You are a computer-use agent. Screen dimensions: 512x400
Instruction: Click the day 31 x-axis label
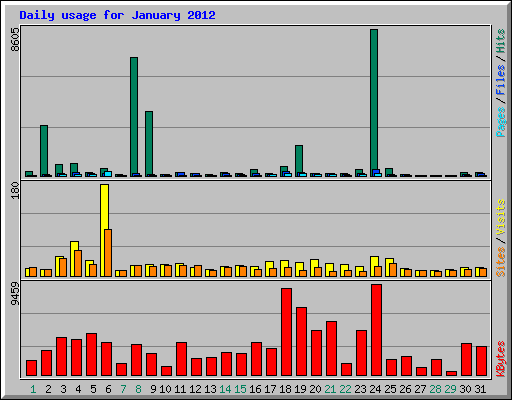point(480,389)
